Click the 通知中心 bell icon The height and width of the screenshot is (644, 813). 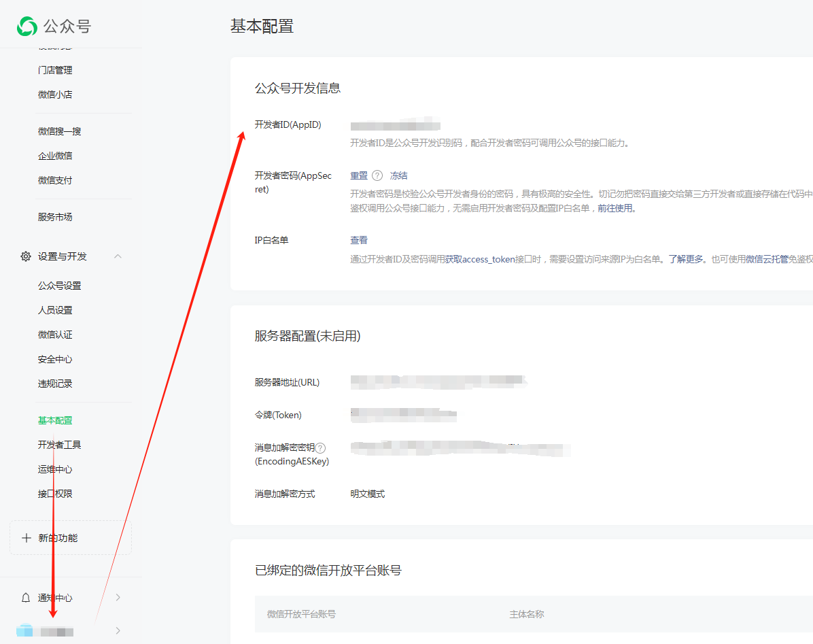25,598
